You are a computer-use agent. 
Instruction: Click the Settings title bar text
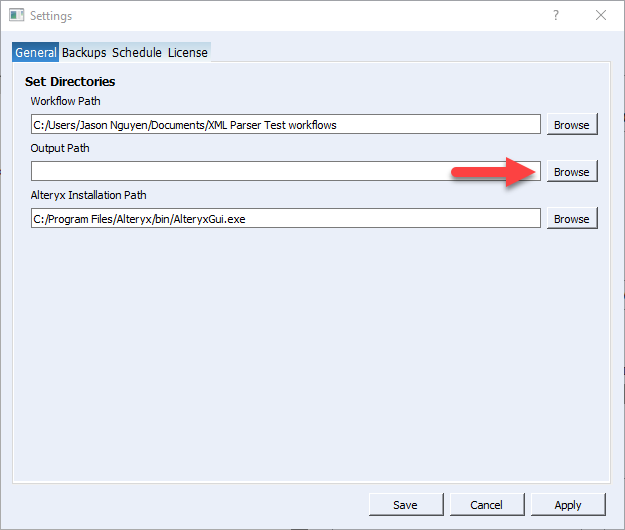[50, 16]
